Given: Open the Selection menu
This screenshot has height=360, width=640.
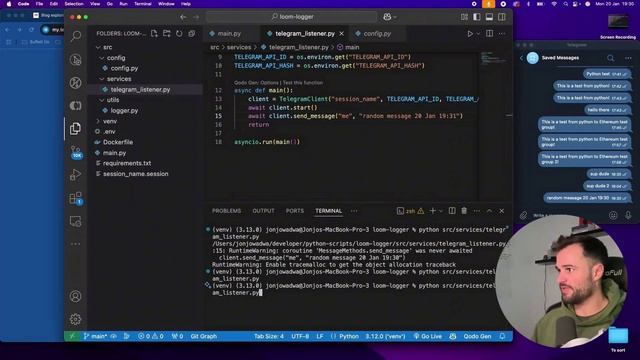Looking at the screenshot, I should [x=74, y=4].
